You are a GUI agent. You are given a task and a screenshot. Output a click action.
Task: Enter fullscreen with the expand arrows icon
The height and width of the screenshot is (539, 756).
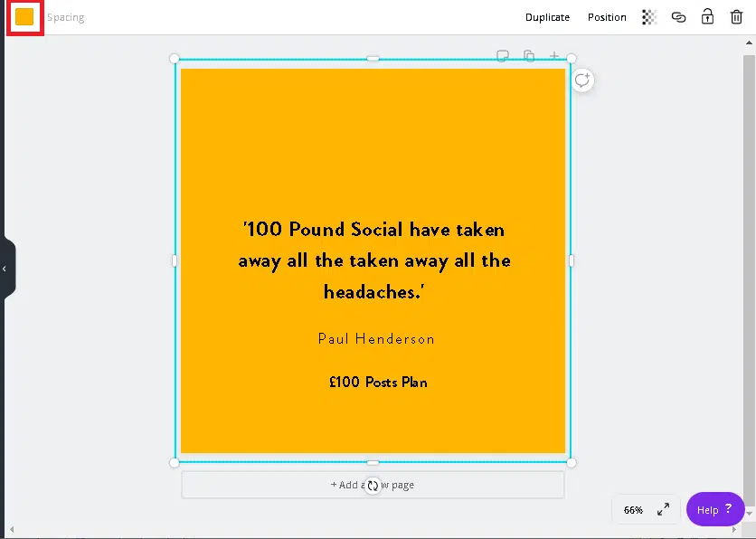pos(664,509)
